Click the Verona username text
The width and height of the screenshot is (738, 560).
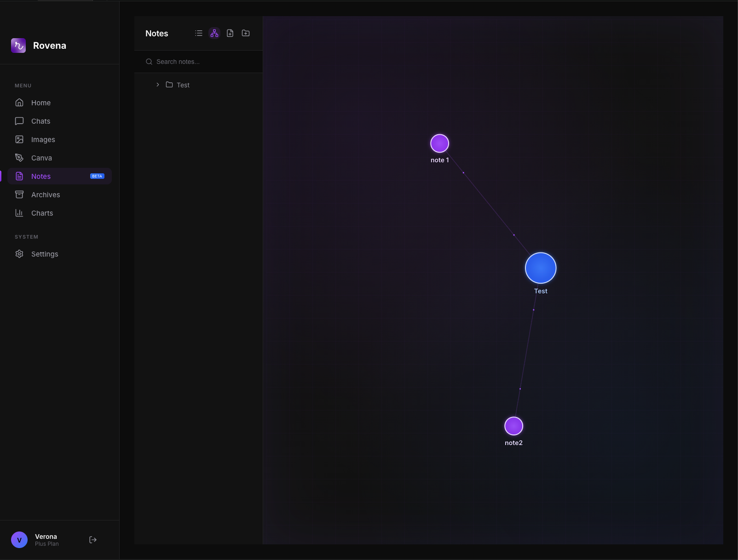coord(46,537)
